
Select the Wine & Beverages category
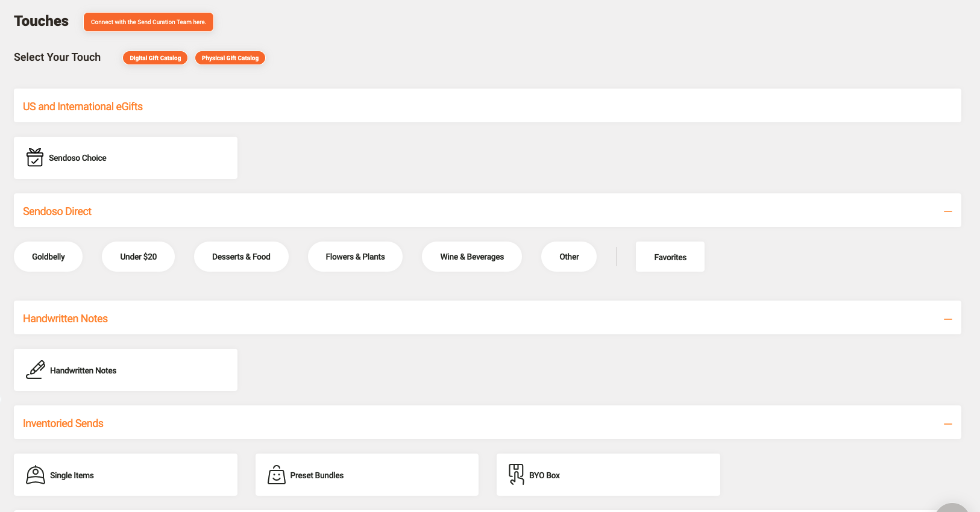point(472,257)
